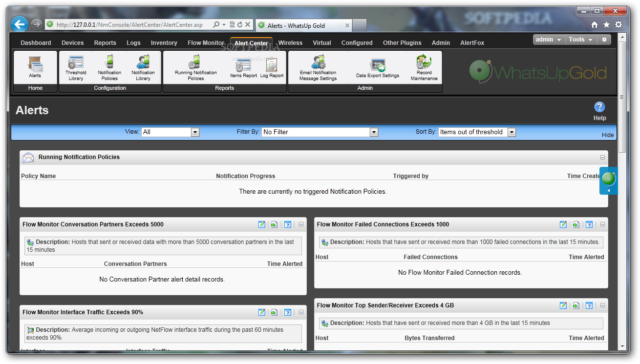Switch to the Reports tab
This screenshot has height=364, width=640.
click(105, 43)
